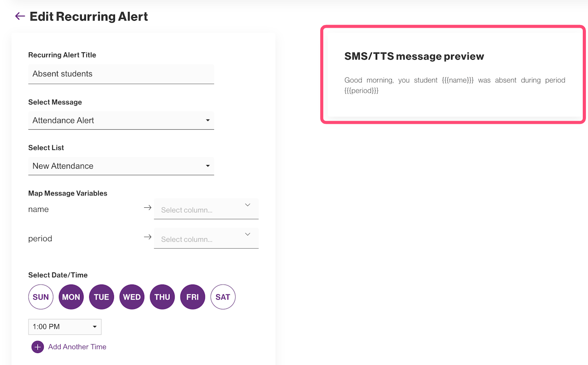Click the plus icon for adding time
Image resolution: width=588 pixels, height=365 pixels.
coord(38,347)
